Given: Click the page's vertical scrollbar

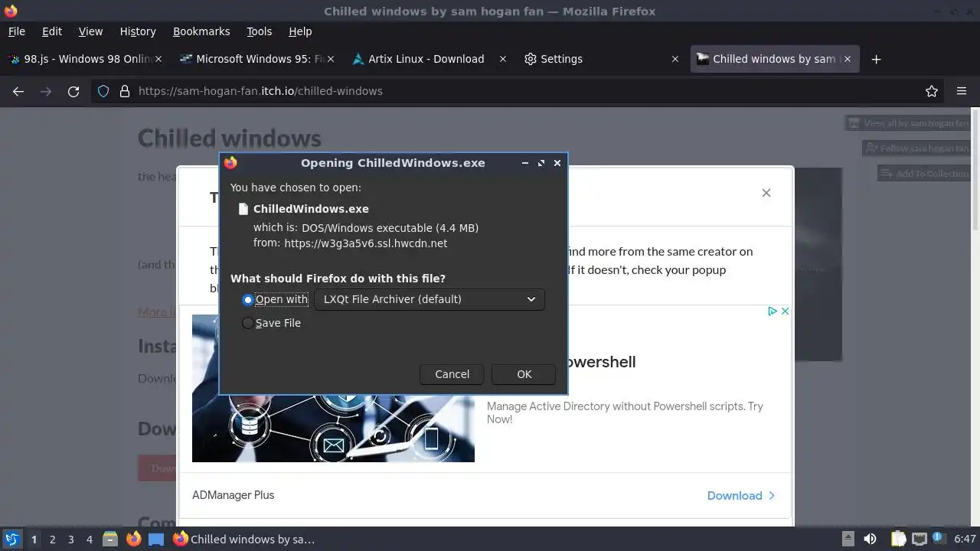Looking at the screenshot, I should tap(975, 168).
